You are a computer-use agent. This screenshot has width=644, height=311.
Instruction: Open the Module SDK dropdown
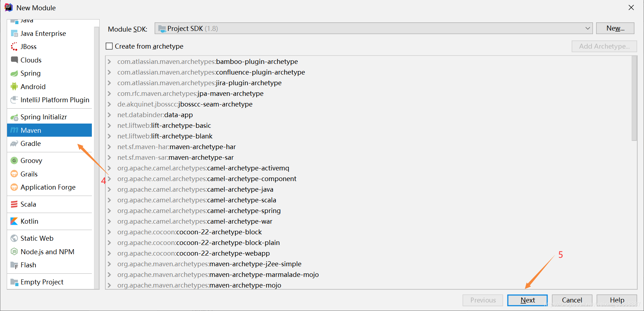[373, 28]
